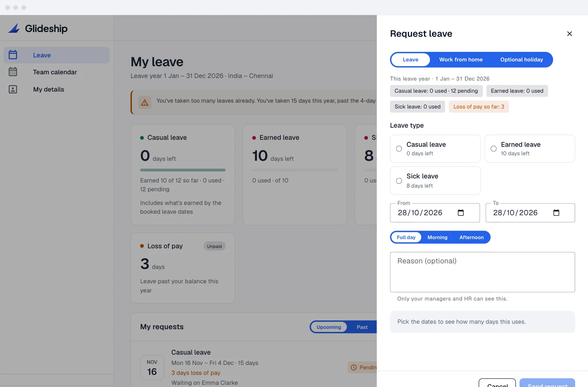Click the Team calendar grid icon
Viewport: 588px width, 387px height.
[13, 72]
